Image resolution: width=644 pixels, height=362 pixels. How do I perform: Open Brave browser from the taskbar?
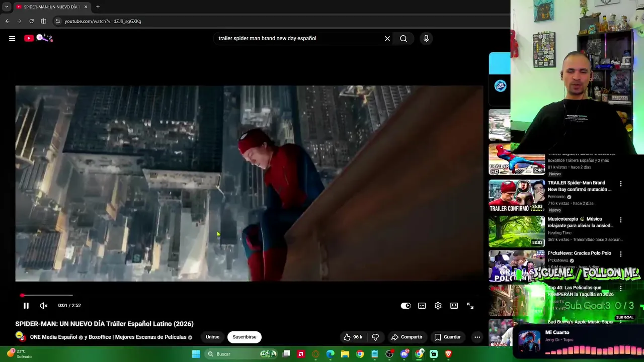tap(448, 354)
